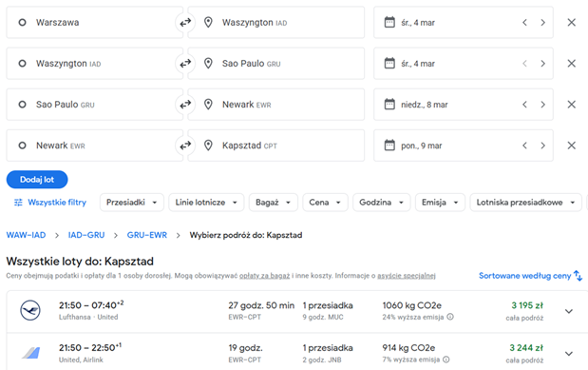Swap Newark and Kapsztad airports
The height and width of the screenshot is (370, 588).
point(185,146)
